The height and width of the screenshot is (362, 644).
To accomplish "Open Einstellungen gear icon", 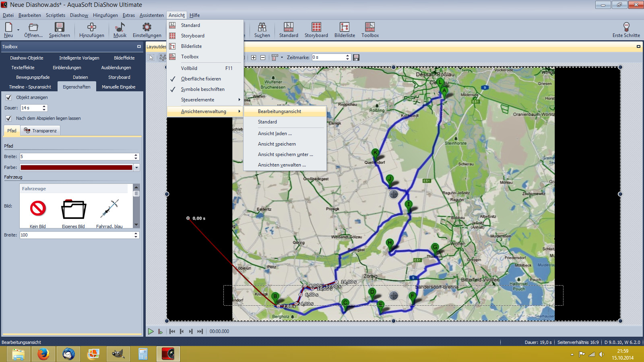I will pyautogui.click(x=147, y=27).
